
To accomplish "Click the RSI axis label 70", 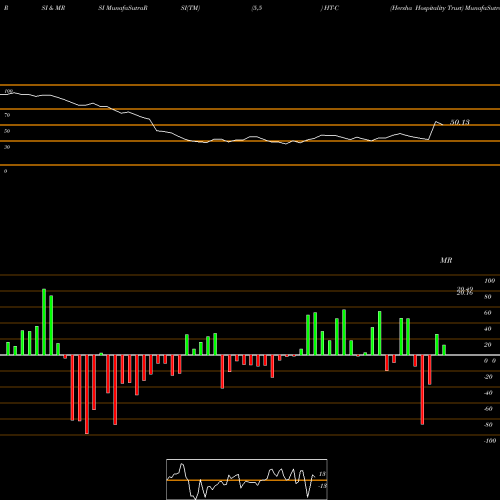I will point(7,115).
